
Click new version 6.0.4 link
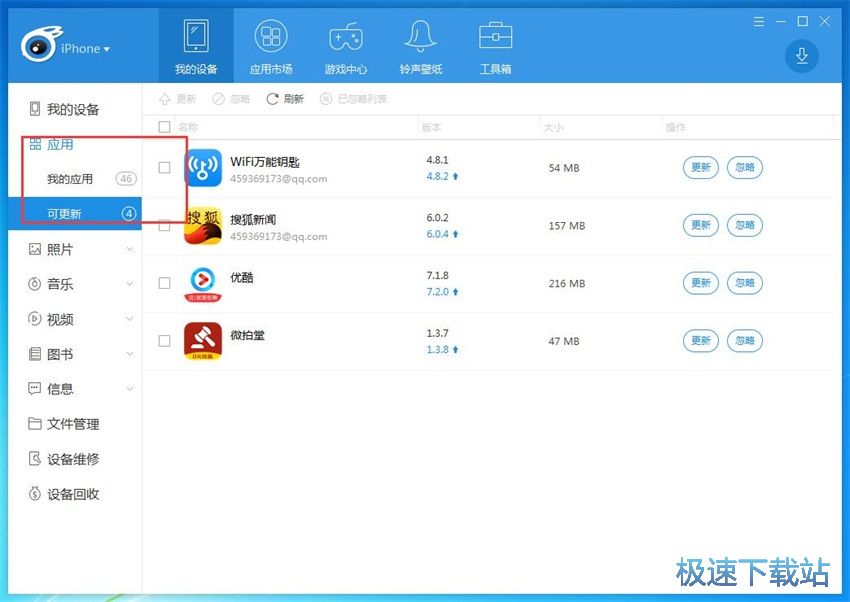click(x=442, y=234)
